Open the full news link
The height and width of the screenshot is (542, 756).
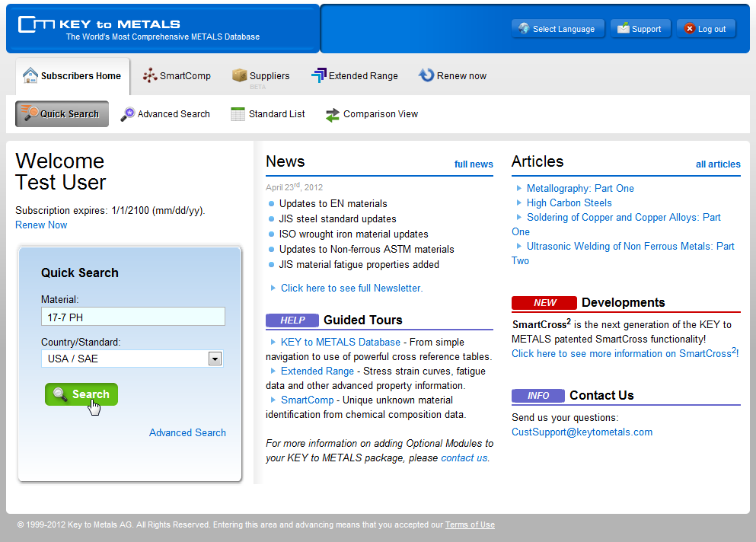pyautogui.click(x=474, y=164)
